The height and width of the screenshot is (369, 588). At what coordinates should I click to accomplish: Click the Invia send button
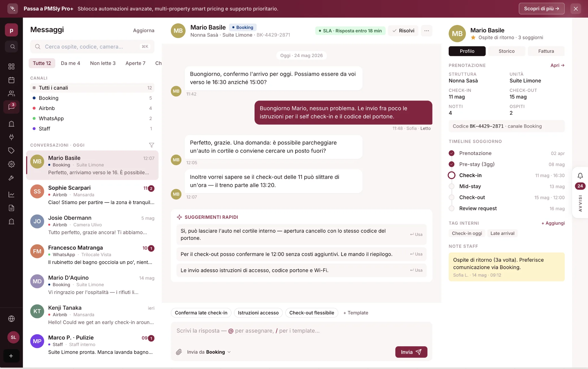[411, 352]
